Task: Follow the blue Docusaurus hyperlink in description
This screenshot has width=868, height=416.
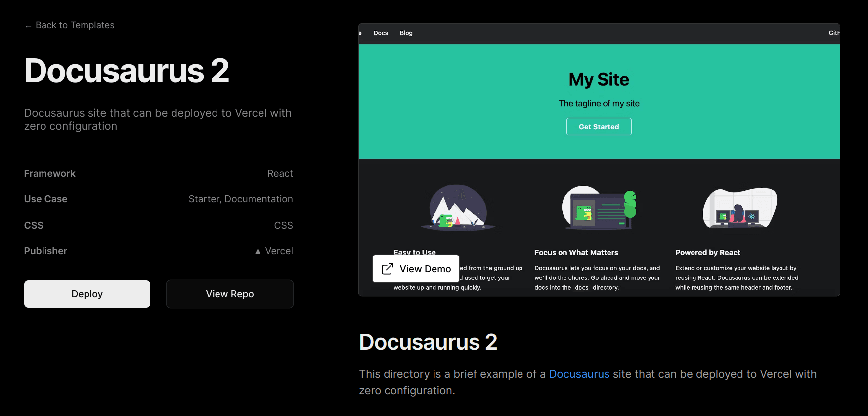Action: coord(579,374)
